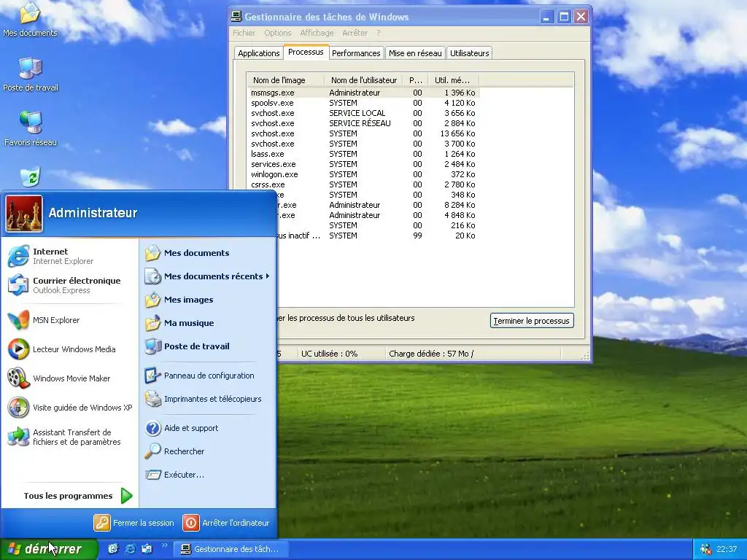Select svchost.exe SERVICE LOCAL row
Viewport: 747px width, 560px height.
pyautogui.click(x=365, y=113)
